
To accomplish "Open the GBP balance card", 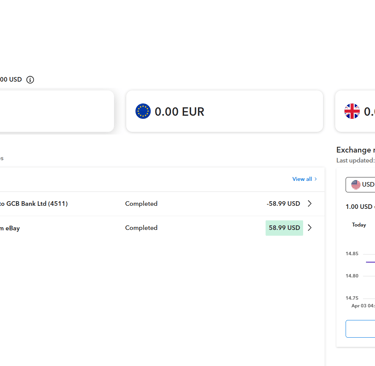I will click(355, 111).
